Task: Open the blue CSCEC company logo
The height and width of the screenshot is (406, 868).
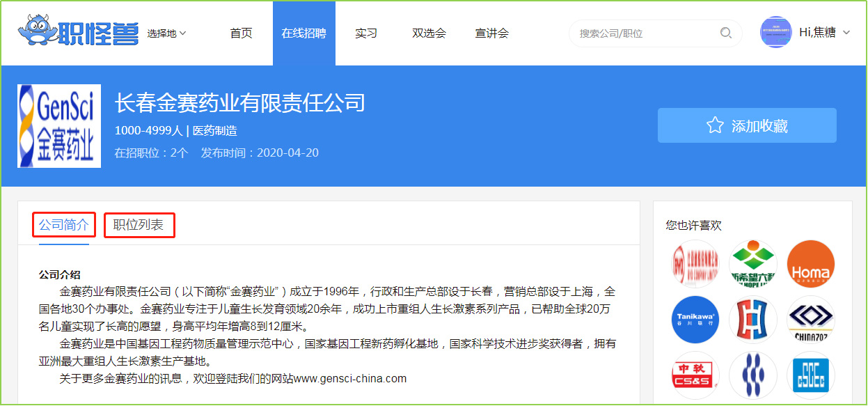Action: pos(811,375)
